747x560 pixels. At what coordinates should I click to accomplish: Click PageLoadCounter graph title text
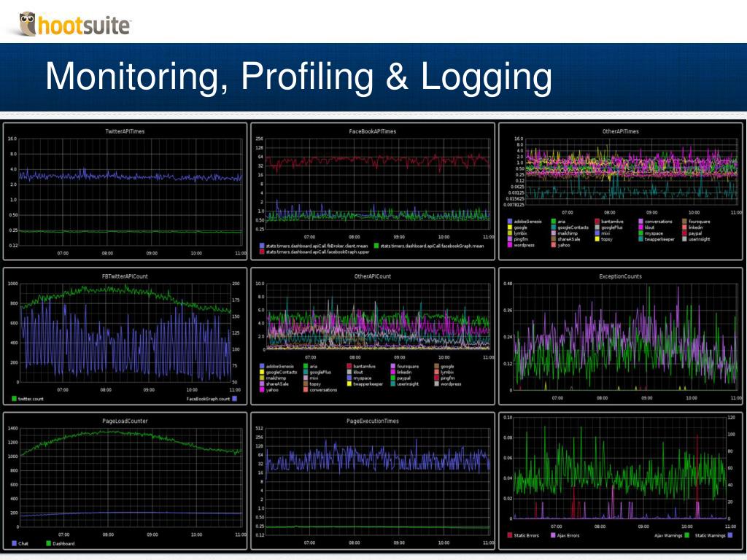(x=125, y=421)
